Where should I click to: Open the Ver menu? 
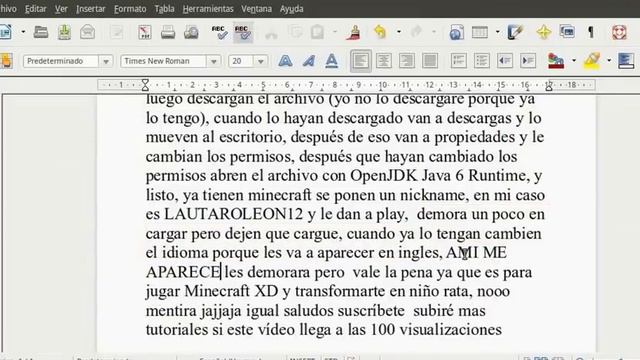coord(61,9)
